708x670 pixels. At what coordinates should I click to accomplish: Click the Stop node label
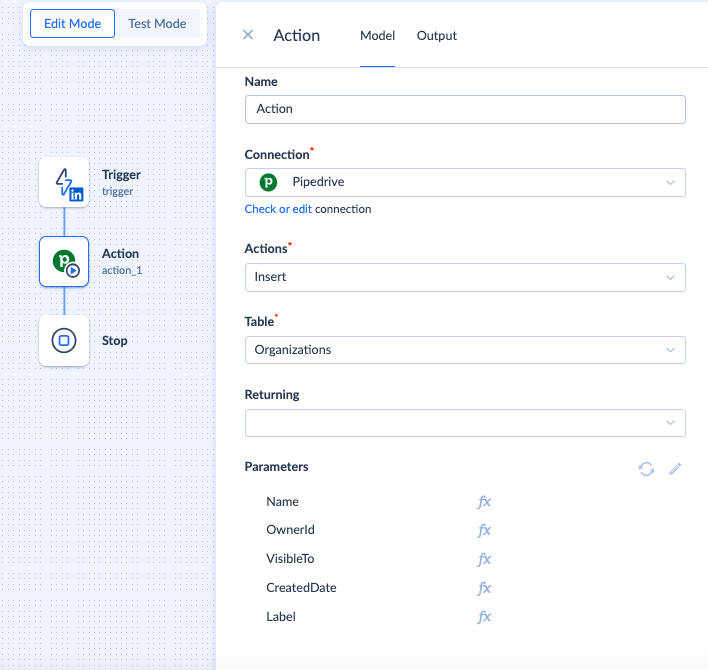tap(114, 341)
